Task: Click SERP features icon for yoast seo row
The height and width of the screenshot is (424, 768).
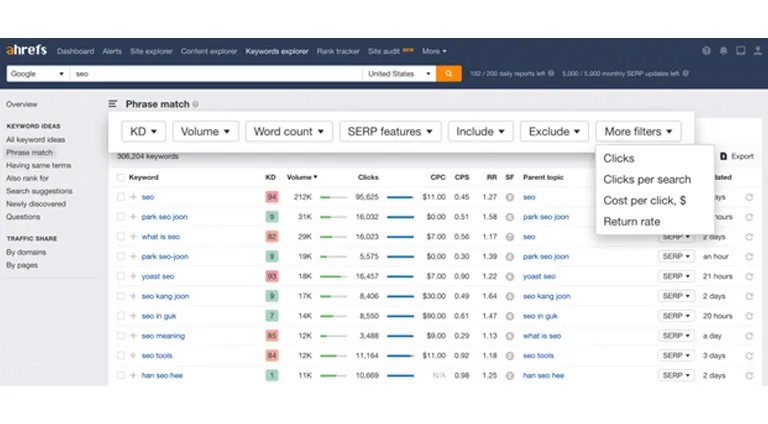Action: pyautogui.click(x=510, y=277)
